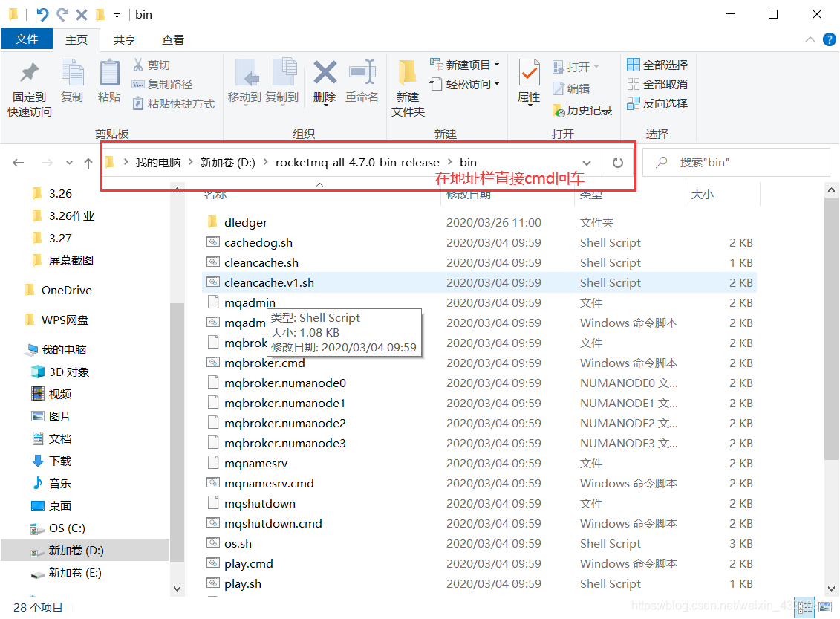Click the file list vertical scrollbar

(831, 328)
